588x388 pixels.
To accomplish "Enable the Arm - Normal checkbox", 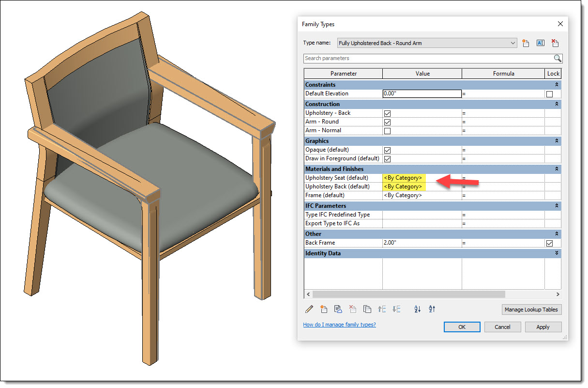I will point(387,131).
